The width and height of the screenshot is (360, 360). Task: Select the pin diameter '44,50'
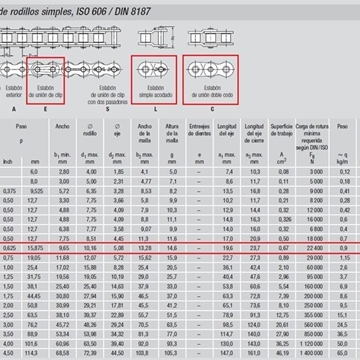[x=117, y=353]
